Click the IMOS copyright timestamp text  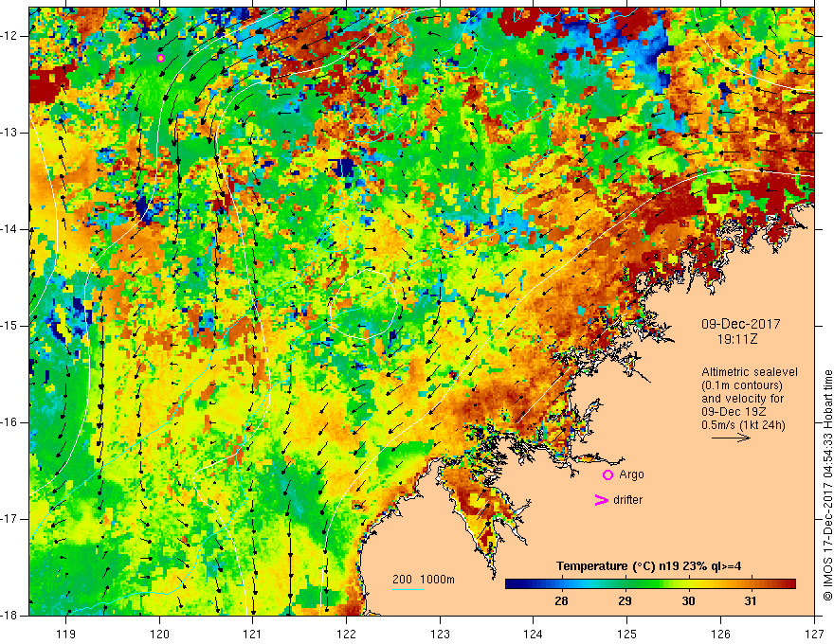click(827, 485)
